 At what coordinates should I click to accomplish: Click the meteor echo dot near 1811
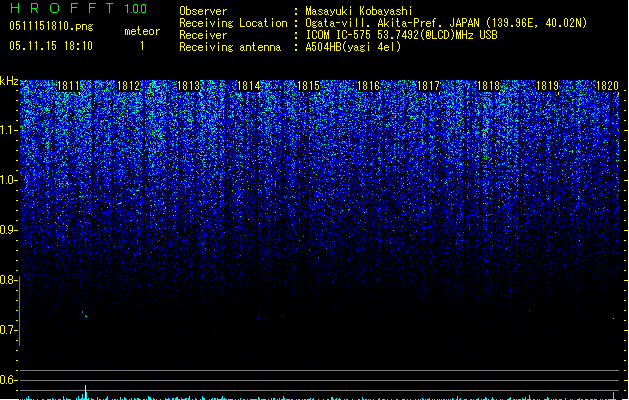coord(85,316)
